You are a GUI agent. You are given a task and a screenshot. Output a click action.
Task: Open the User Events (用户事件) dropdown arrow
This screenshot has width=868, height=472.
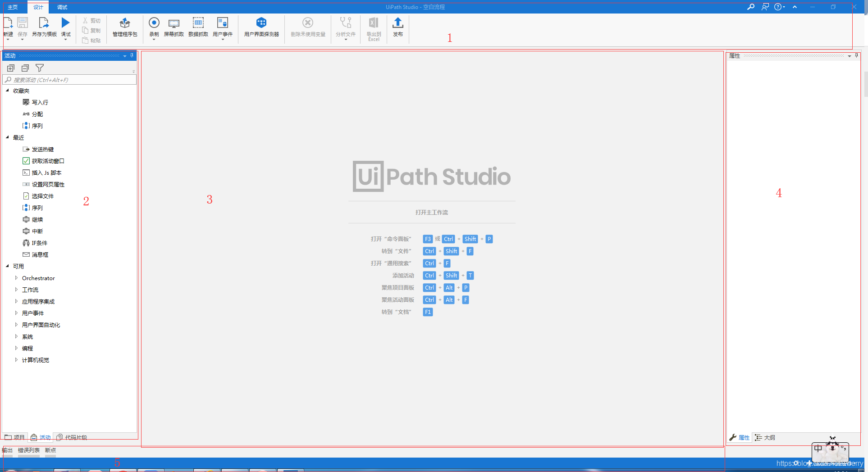223,40
